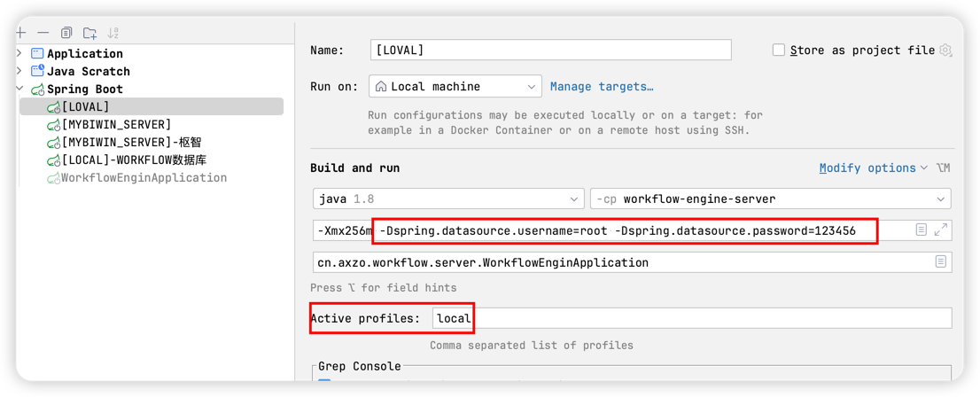Click the Add New Configuration plus icon

(21, 33)
